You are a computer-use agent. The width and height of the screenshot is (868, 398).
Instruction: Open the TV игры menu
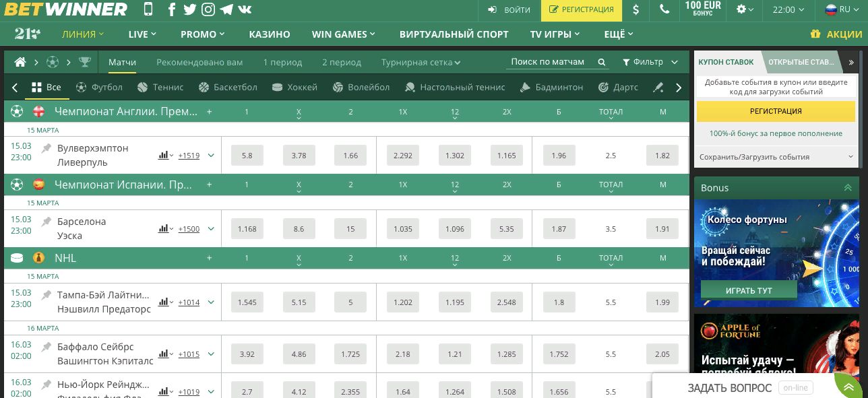point(555,34)
